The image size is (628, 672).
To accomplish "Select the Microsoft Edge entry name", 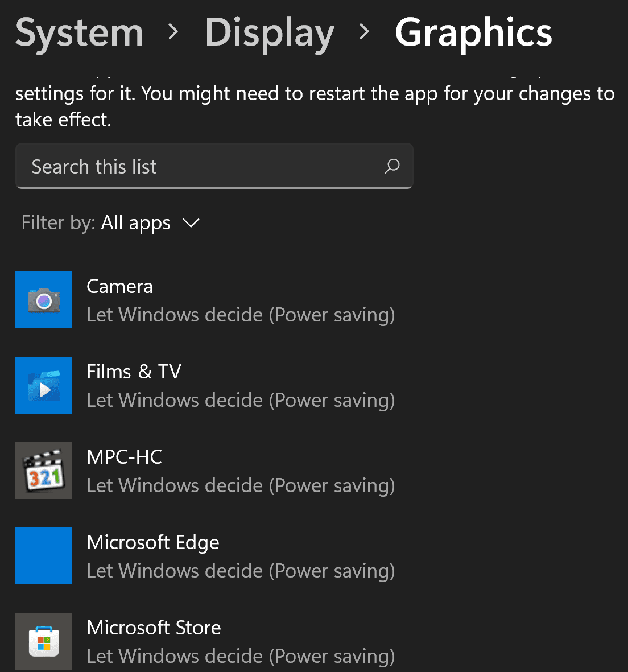I will 153,543.
